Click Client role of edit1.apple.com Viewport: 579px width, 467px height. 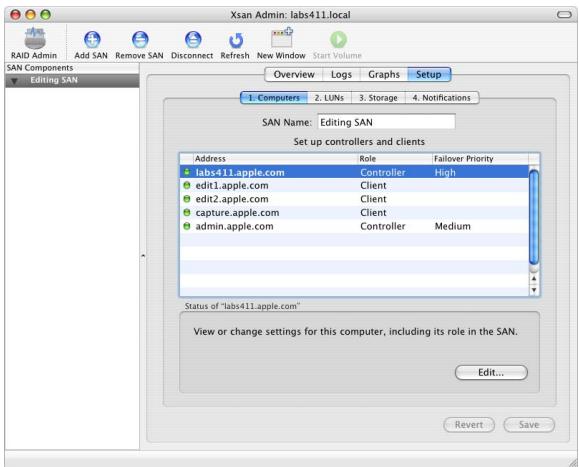tap(373, 185)
